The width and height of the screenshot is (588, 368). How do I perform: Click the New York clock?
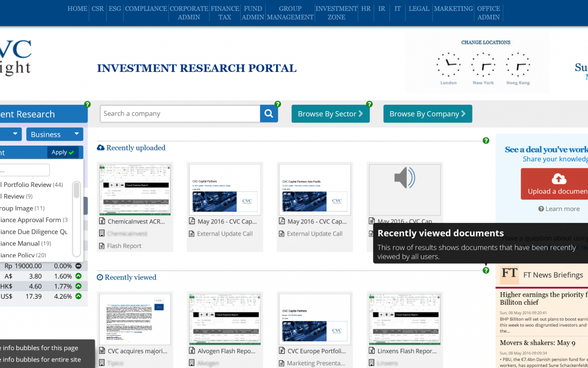[483, 65]
